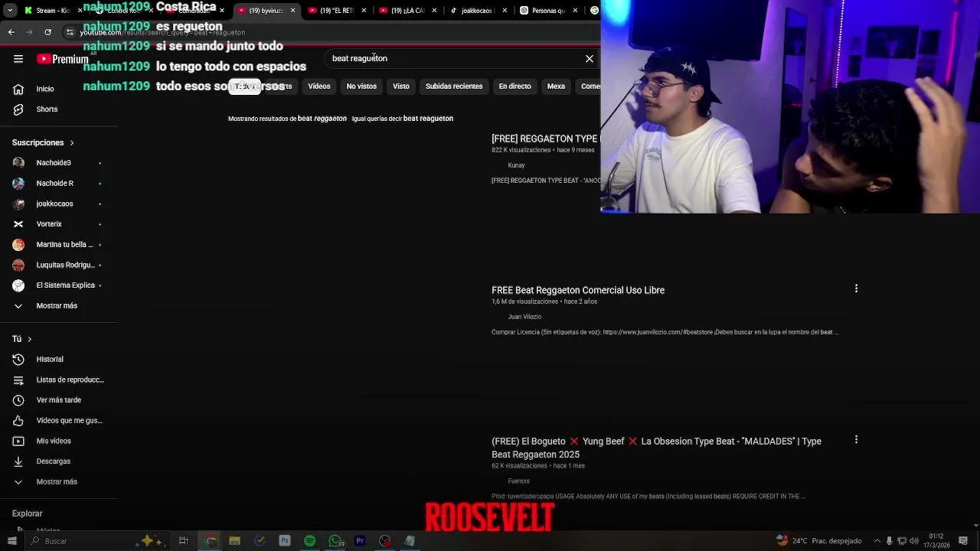
Task: Open Photoshop from taskbar
Action: 284,541
